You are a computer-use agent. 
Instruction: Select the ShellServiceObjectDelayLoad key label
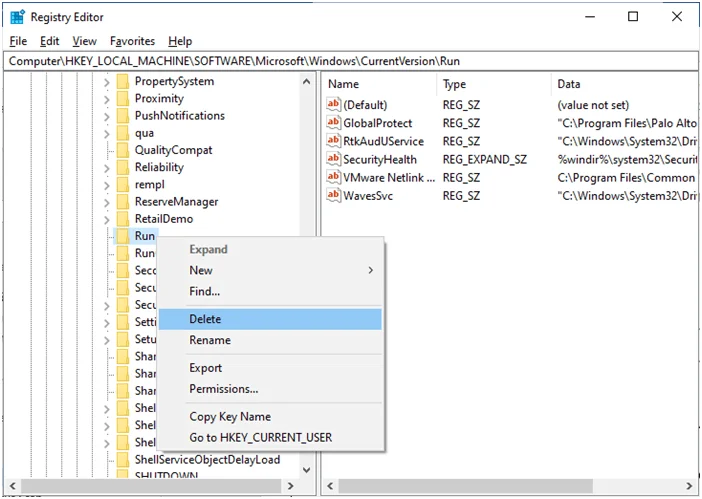pyautogui.click(x=208, y=460)
